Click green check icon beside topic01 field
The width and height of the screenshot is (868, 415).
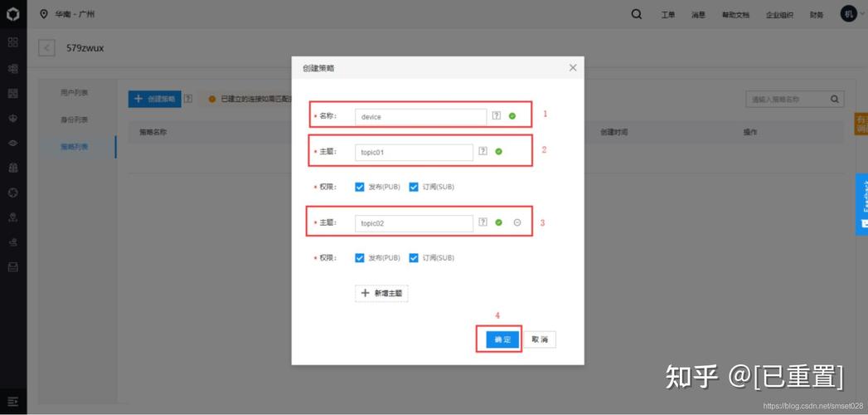pyautogui.click(x=499, y=151)
